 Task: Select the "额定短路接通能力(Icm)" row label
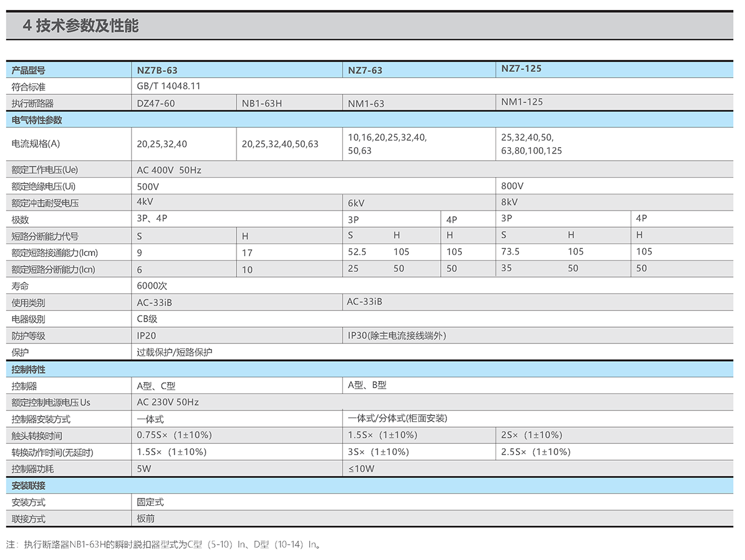55,253
